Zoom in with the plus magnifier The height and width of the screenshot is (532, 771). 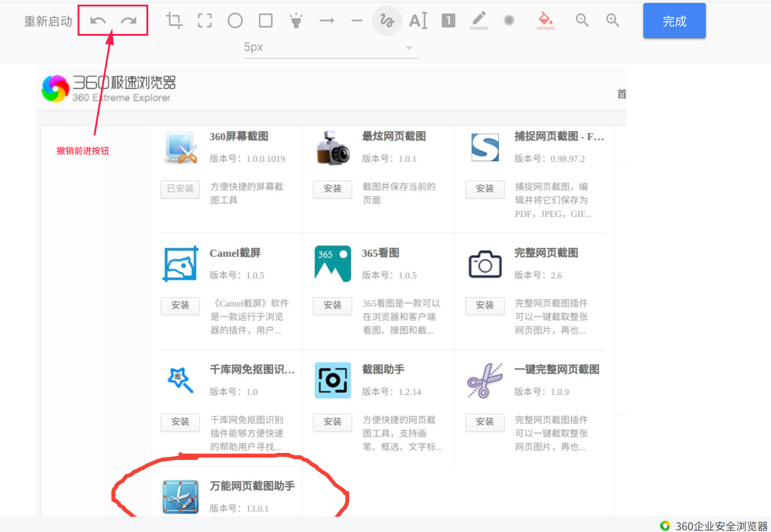click(612, 21)
